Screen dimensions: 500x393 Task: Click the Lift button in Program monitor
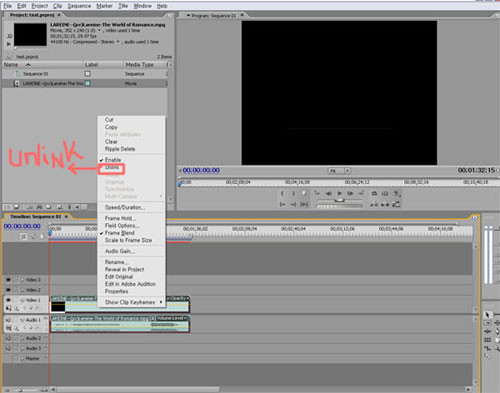tap(374, 204)
